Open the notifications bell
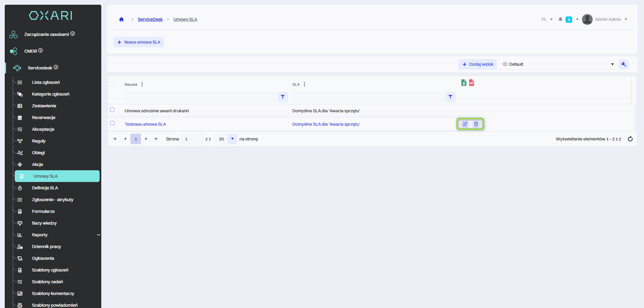 [560, 19]
